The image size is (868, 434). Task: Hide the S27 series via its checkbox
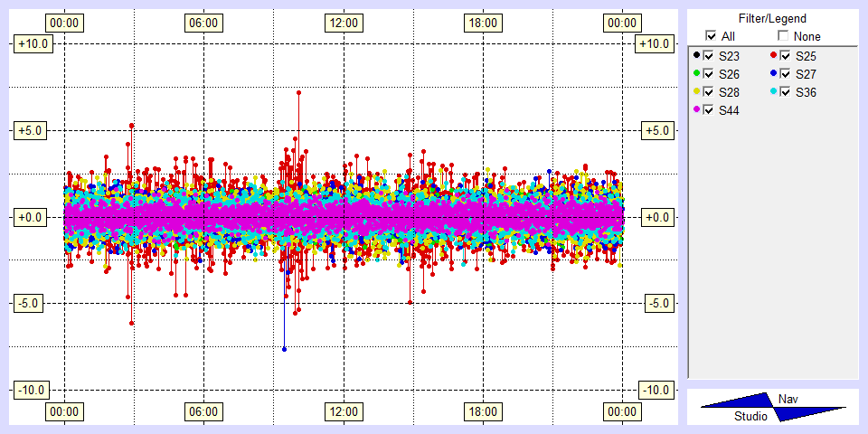786,74
